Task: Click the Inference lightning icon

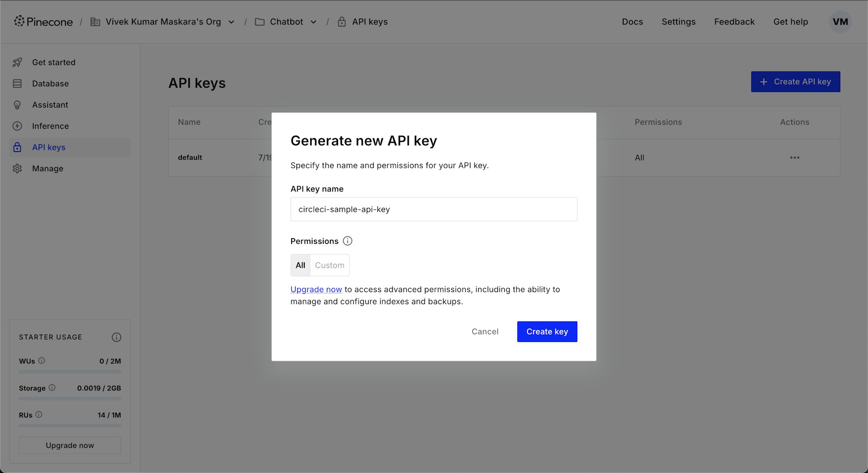Action: (x=17, y=126)
